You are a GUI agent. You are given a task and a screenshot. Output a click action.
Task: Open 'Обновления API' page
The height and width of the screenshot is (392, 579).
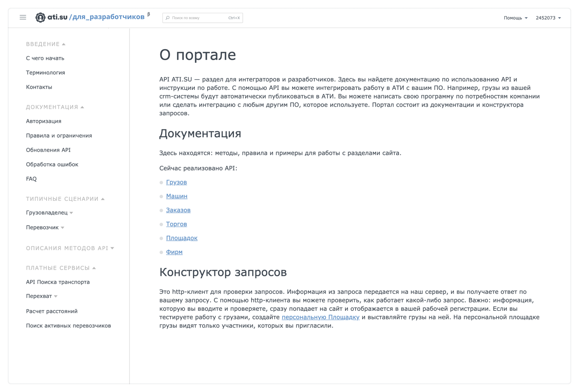click(x=49, y=150)
